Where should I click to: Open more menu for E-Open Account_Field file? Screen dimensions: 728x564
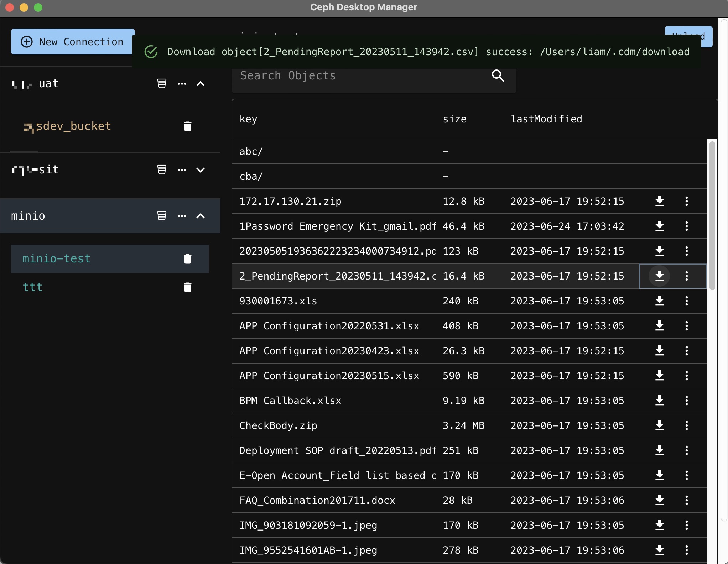click(686, 475)
